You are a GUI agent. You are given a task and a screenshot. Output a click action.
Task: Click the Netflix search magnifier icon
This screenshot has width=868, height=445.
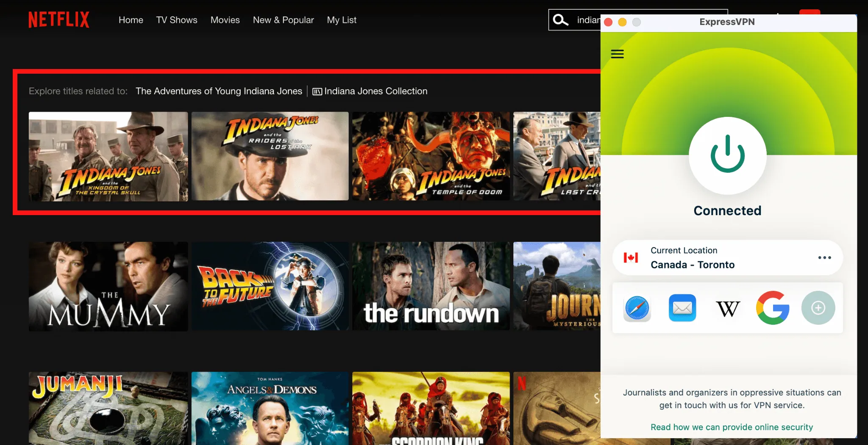(x=560, y=20)
